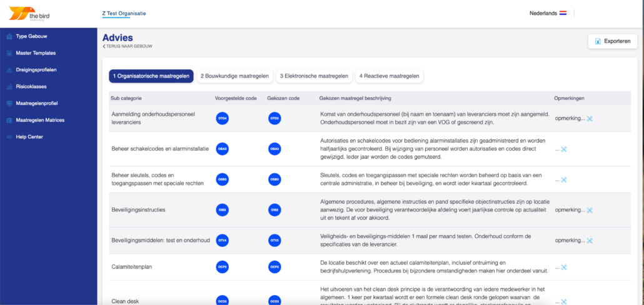Click suggested code badge for Beheer schakelcodes row
Image resolution: width=644 pixels, height=305 pixels.
222,149
